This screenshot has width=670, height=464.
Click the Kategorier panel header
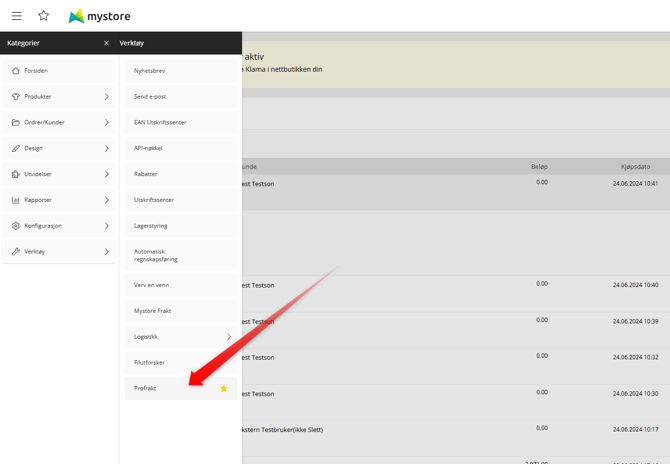[24, 43]
